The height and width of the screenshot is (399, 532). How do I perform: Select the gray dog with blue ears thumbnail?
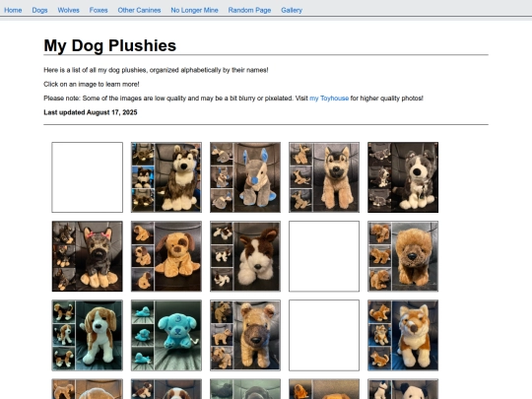[x=245, y=177]
